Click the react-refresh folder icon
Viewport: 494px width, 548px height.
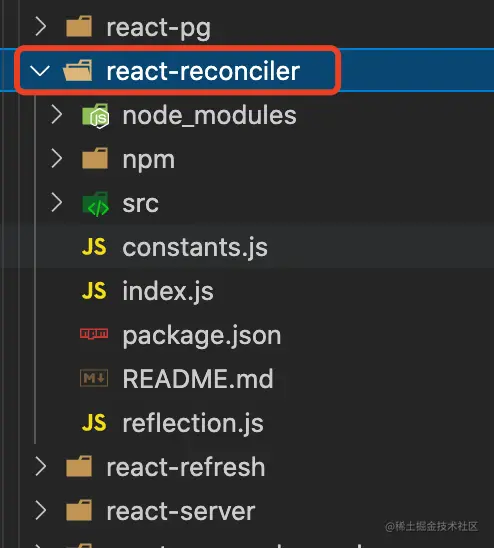click(79, 466)
